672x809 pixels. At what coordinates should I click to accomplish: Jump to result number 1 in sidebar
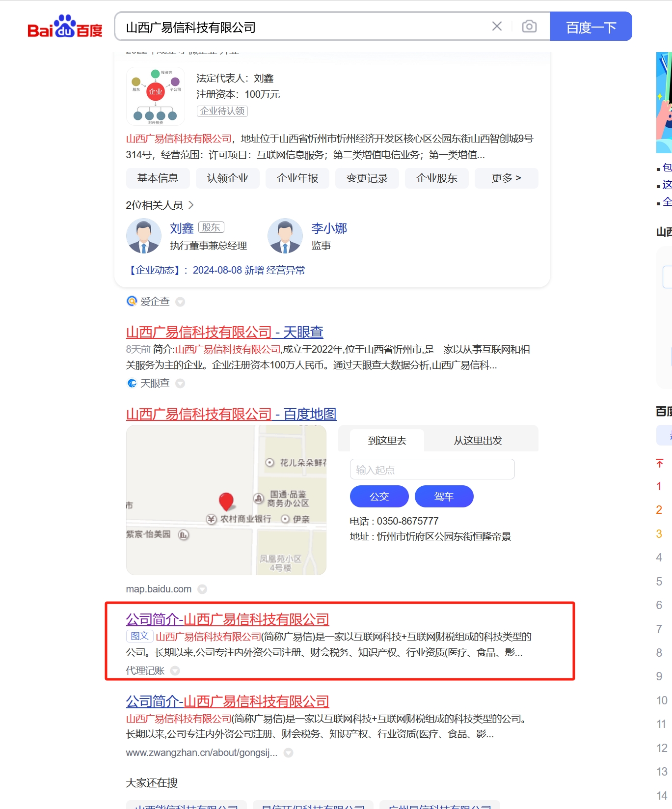[659, 486]
